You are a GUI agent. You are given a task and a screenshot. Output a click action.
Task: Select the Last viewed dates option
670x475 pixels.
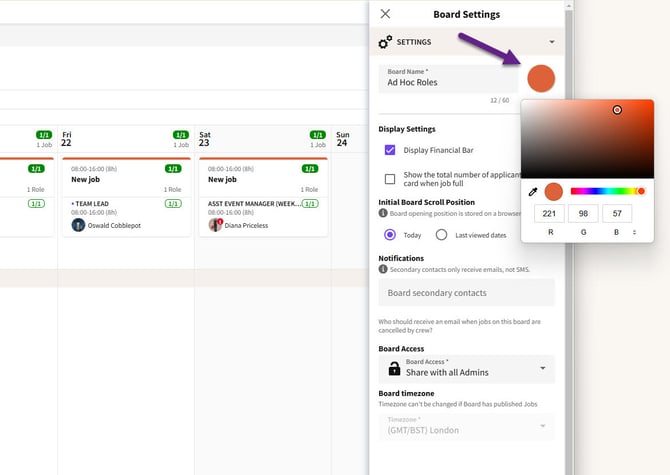coord(441,235)
